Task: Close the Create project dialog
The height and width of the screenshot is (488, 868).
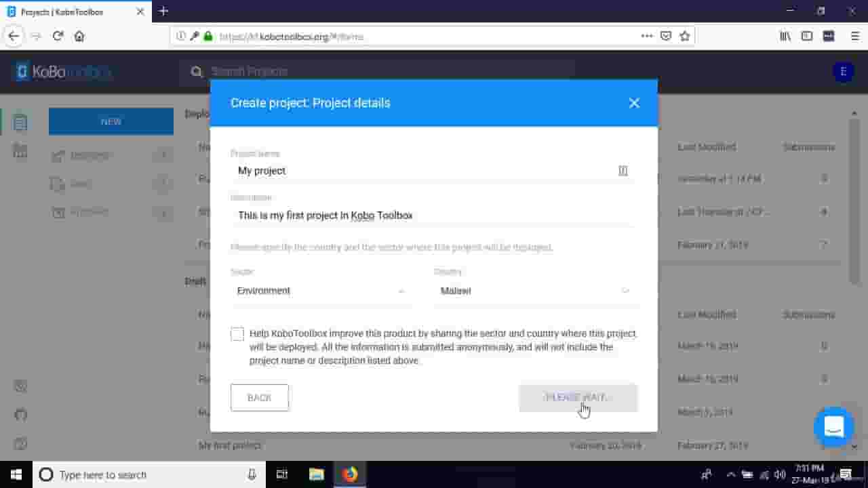Action: click(x=634, y=103)
